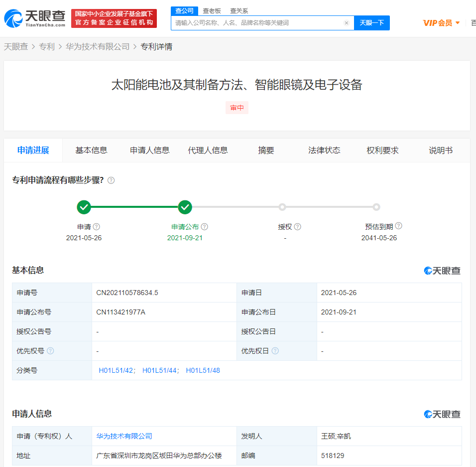476x467 pixels.
Task: Select the 代理人信息 tab
Action: click(208, 151)
